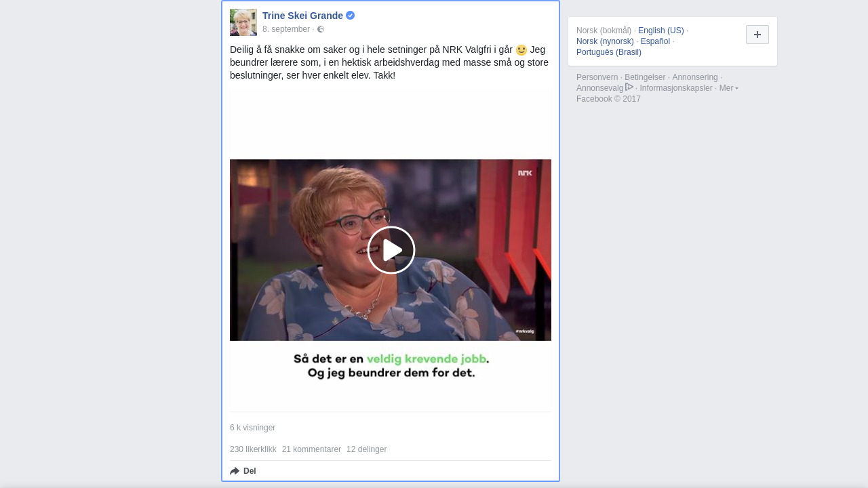The width and height of the screenshot is (868, 488).
Task: Click the Facebook © 2017 text
Action: pos(608,99)
